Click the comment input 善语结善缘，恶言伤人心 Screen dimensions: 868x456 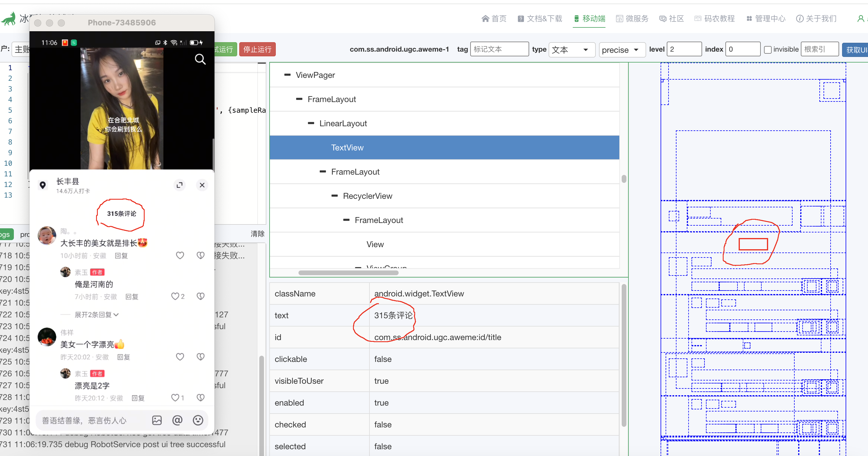(x=84, y=421)
